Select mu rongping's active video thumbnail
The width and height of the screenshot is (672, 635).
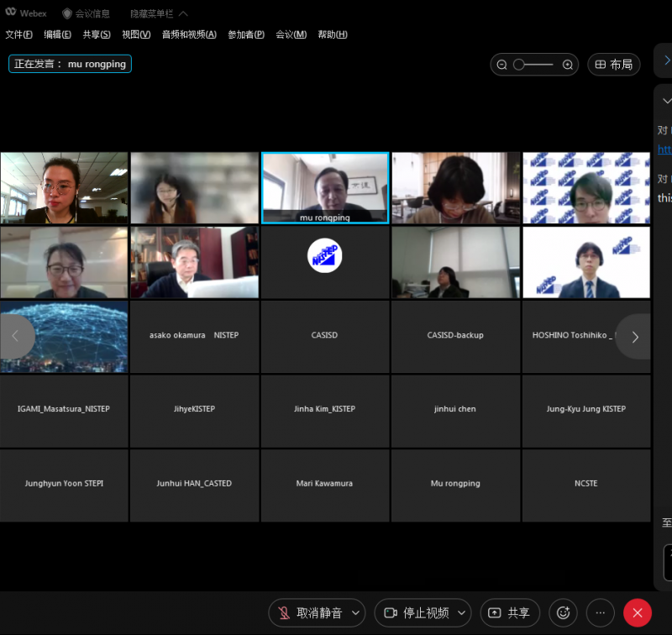tap(325, 187)
